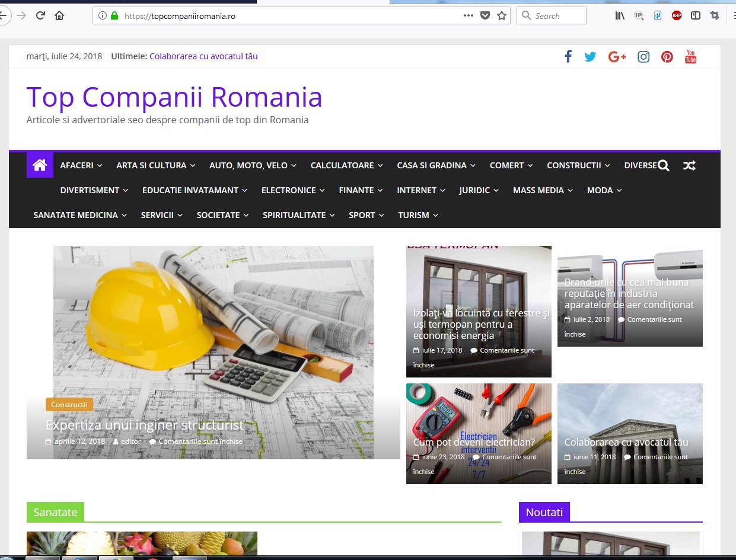This screenshot has height=560, width=736.
Task: Expand the COMERT submenu chevron
Action: (530, 166)
